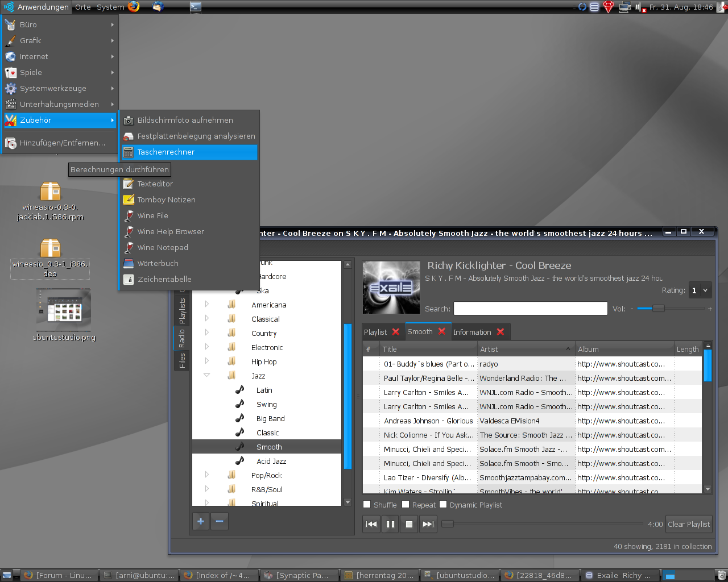Open Wine Help Browser
This screenshot has height=582, width=728.
point(189,231)
